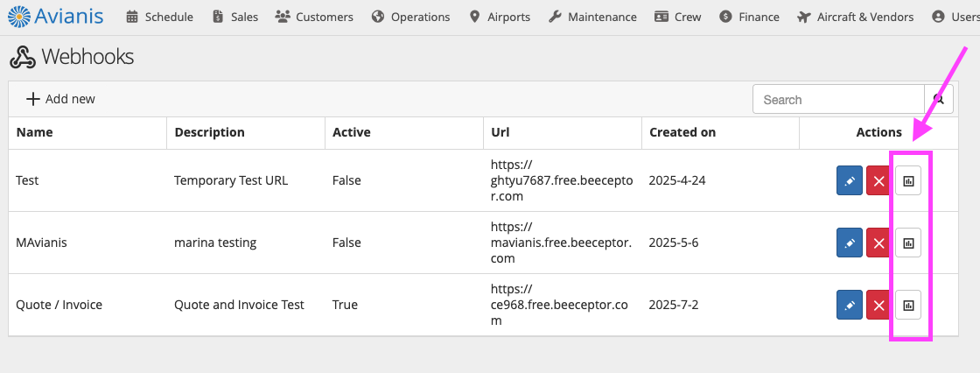
Task: View logs for Quote / Invoice webhook
Action: tap(908, 305)
